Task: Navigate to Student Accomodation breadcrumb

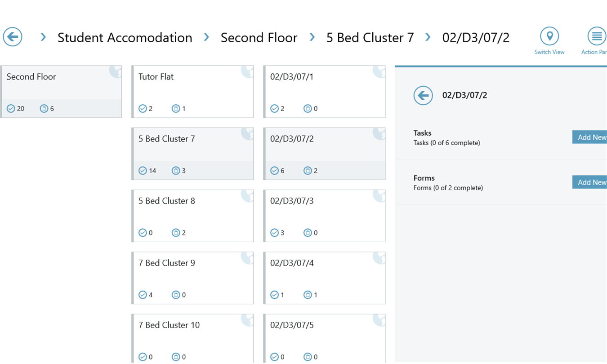Action: (125, 38)
